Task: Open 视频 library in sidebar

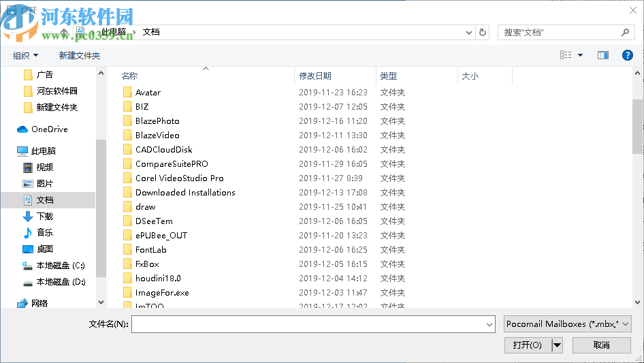Action: pyautogui.click(x=38, y=168)
